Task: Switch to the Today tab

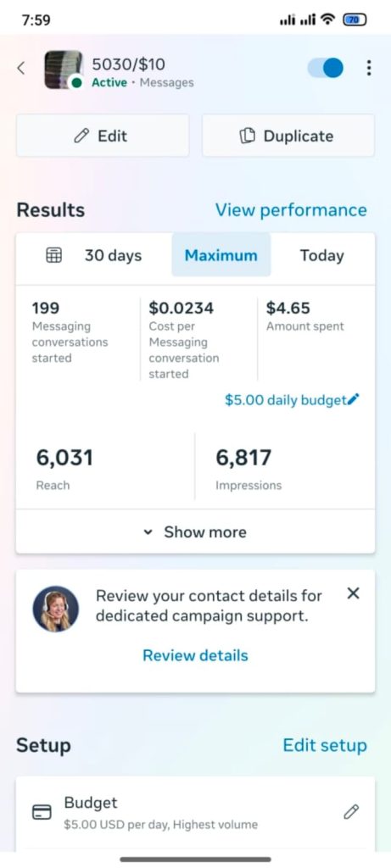Action: (x=321, y=255)
